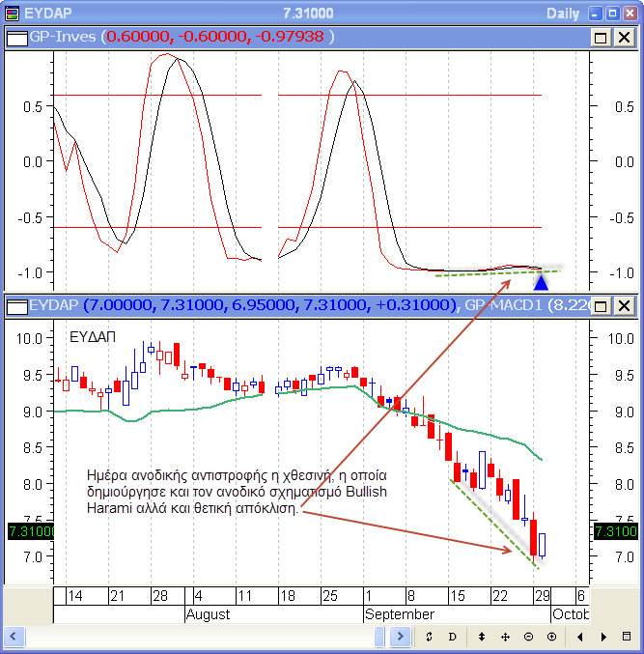This screenshot has height=654, width=644.
Task: Zoom out using the minus magnifier icon
Action: 528,638
